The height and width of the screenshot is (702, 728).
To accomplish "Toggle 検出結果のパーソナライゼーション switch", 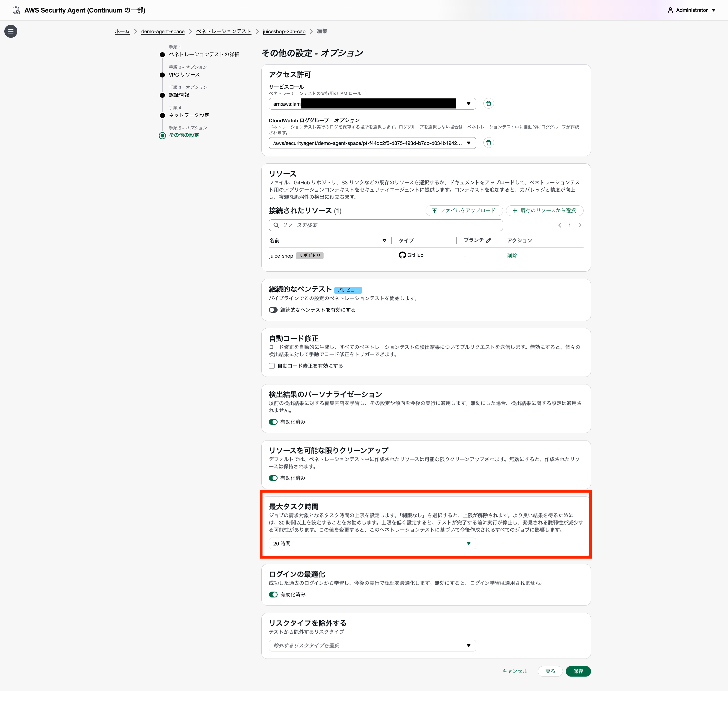I will (273, 422).
